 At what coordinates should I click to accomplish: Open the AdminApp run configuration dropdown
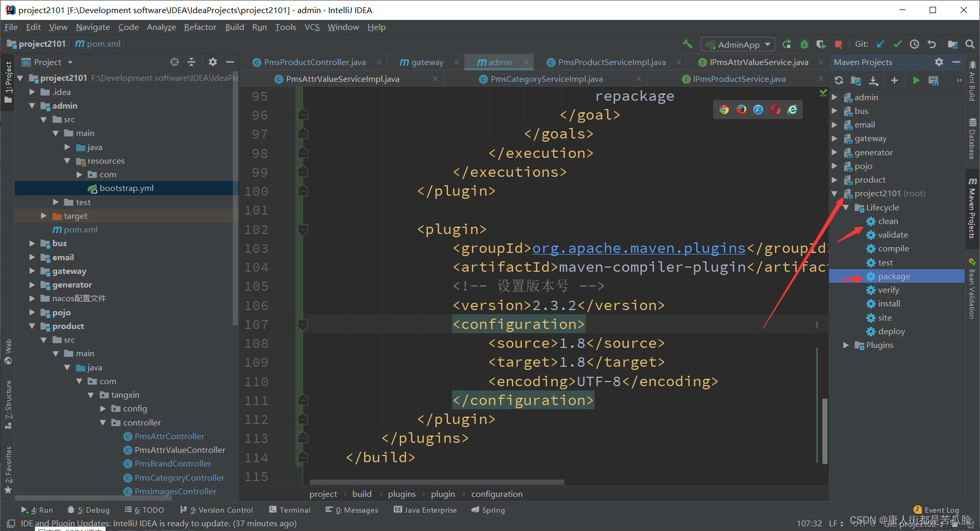[x=739, y=45]
